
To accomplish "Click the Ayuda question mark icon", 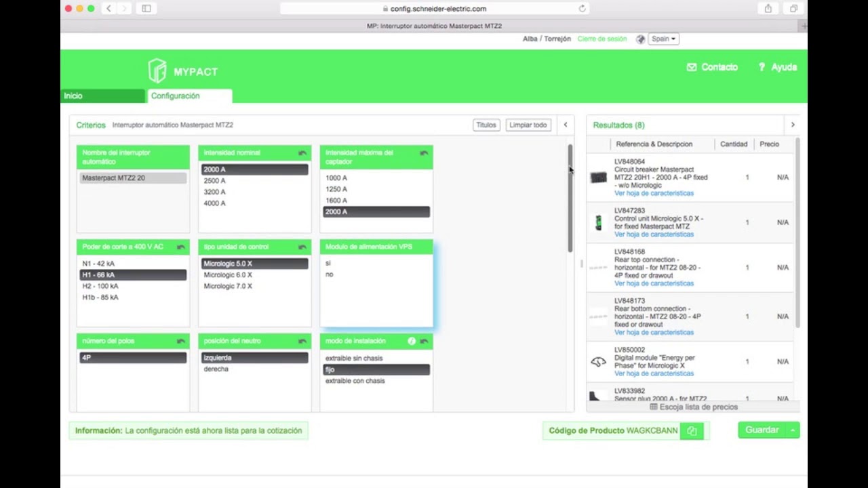I will [x=762, y=67].
